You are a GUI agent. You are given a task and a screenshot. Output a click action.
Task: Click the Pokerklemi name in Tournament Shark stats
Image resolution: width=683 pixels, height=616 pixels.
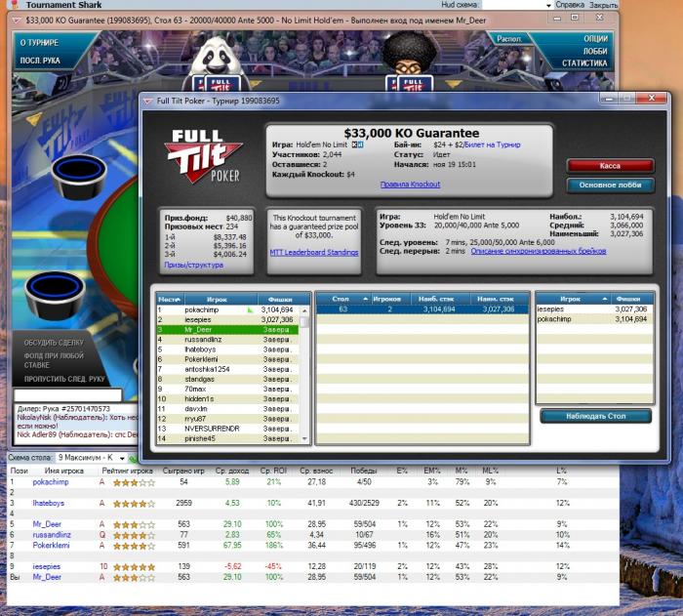(x=51, y=546)
